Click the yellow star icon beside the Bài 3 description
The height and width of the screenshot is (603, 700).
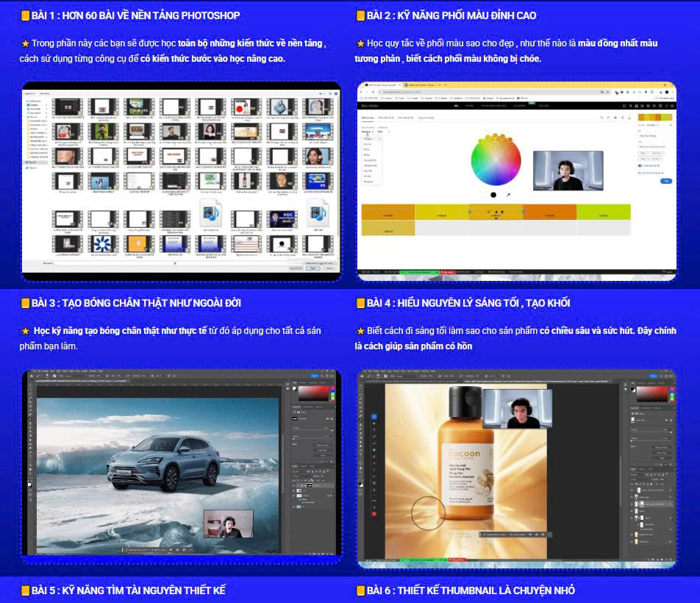[x=26, y=331]
